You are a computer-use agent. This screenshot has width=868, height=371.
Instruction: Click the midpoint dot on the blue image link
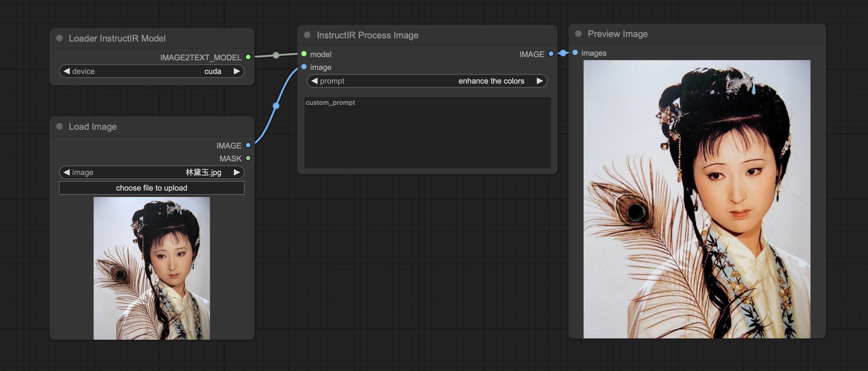(x=276, y=106)
